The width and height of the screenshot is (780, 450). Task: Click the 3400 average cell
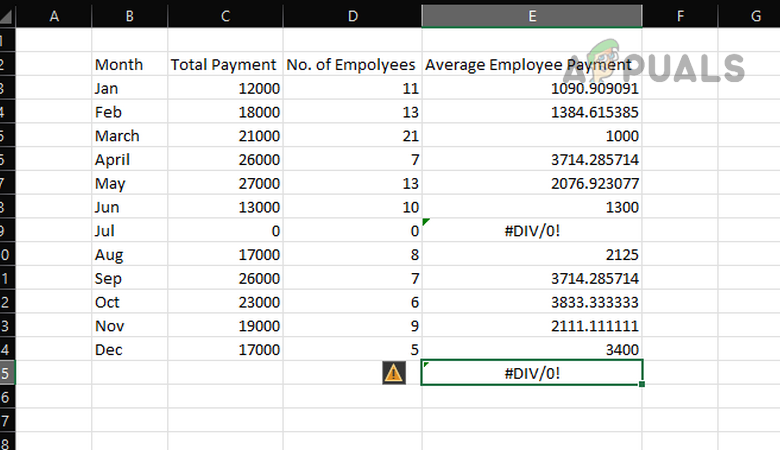[x=532, y=350]
